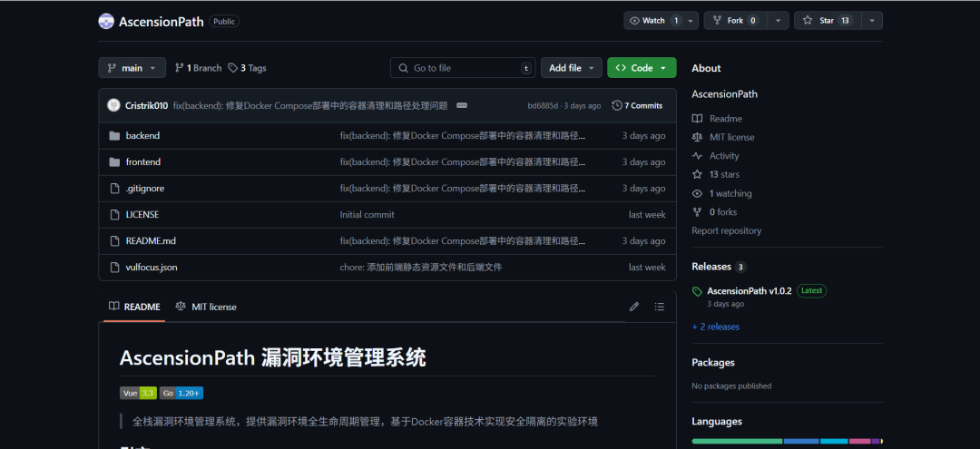Watch the repository

(x=653, y=21)
